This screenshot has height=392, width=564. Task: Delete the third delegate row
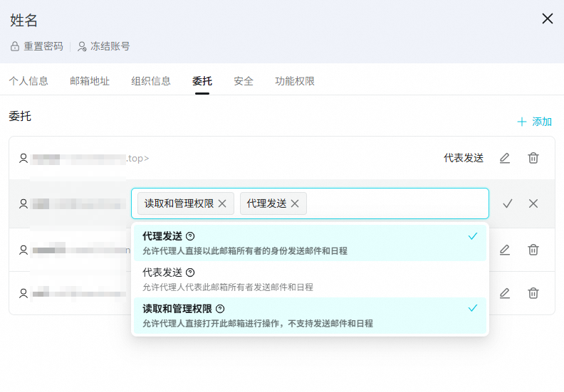pyautogui.click(x=533, y=250)
